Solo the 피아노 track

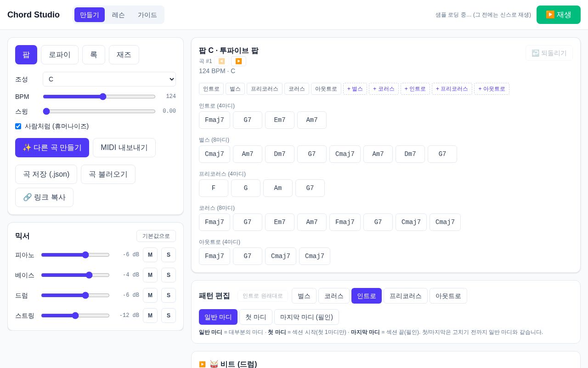169,255
